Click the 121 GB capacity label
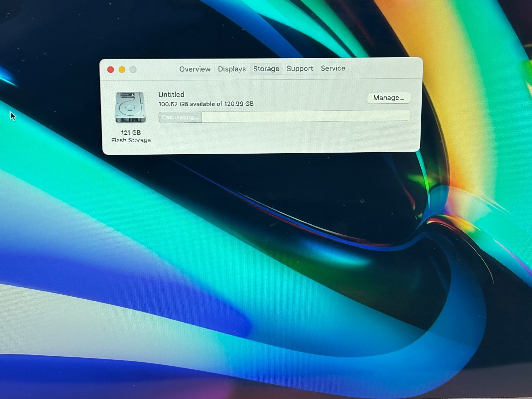532x399 pixels. [x=131, y=132]
